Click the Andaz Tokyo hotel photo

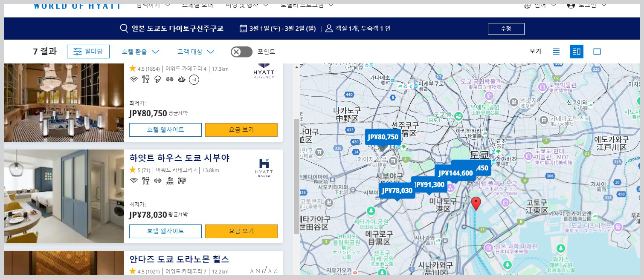64,263
